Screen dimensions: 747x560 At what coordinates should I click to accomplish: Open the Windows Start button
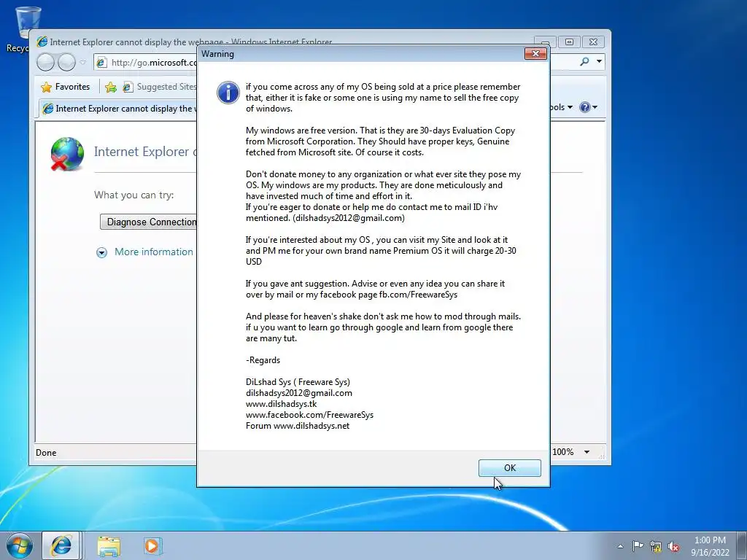click(x=20, y=545)
